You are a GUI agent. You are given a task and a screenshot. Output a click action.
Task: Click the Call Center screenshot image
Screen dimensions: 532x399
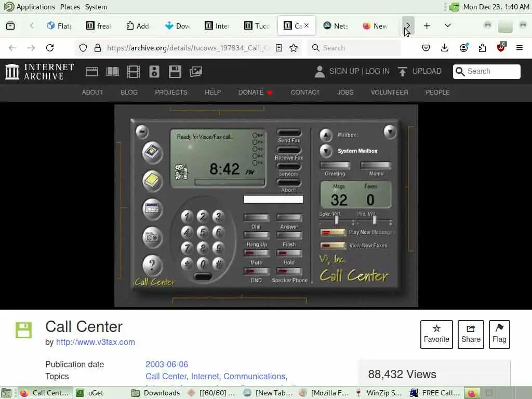click(x=266, y=206)
